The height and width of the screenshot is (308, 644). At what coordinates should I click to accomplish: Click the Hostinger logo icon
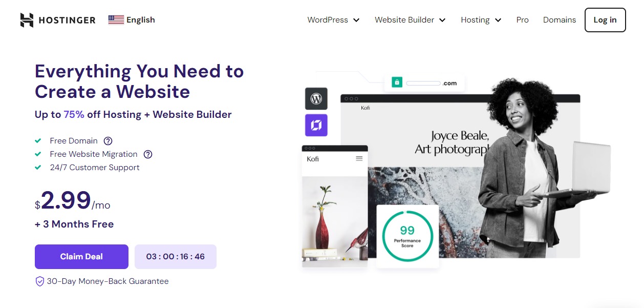[27, 20]
